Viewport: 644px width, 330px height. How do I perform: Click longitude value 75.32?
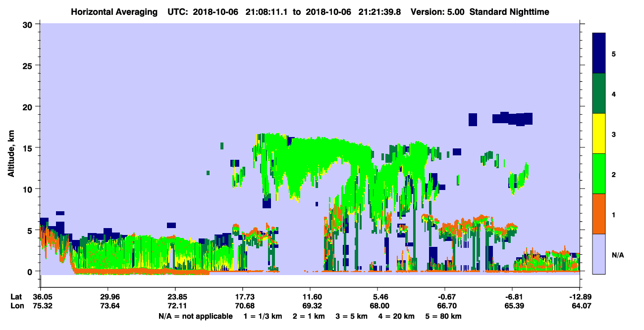[40, 306]
